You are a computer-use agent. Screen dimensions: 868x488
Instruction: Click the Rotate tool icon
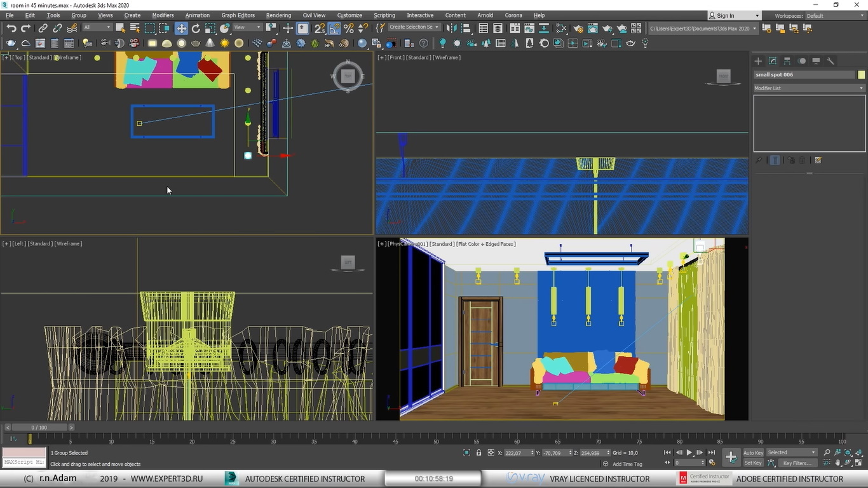tap(196, 28)
